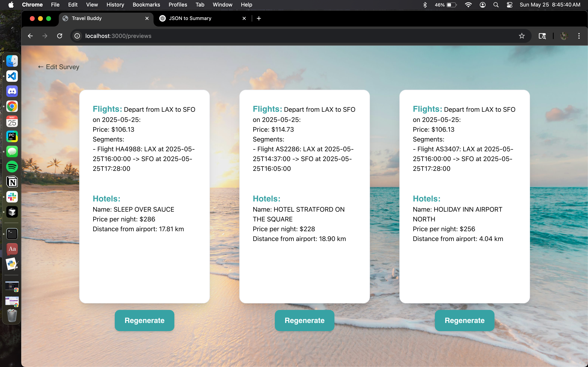Viewport: 588px width, 367px height.
Task: Open the Bookmarks menu
Action: (x=146, y=5)
